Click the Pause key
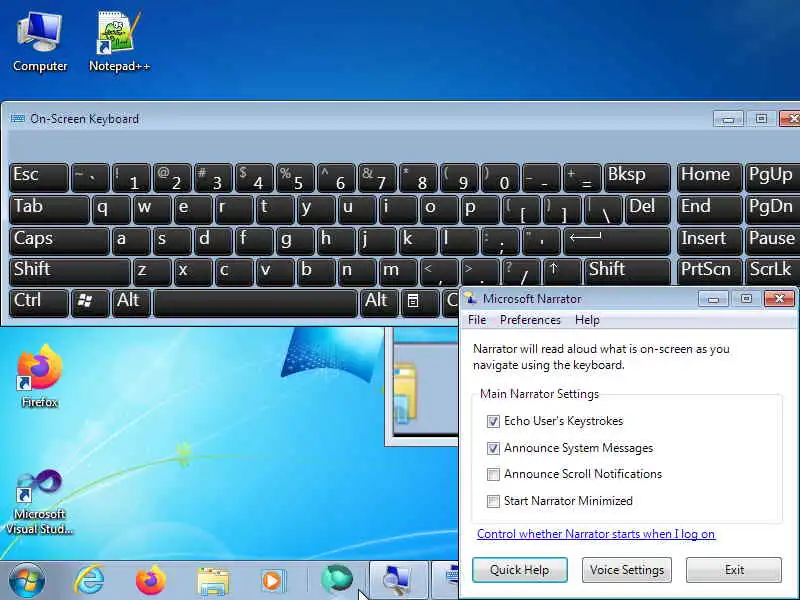Image resolution: width=800 pixels, height=600 pixels. (x=772, y=241)
